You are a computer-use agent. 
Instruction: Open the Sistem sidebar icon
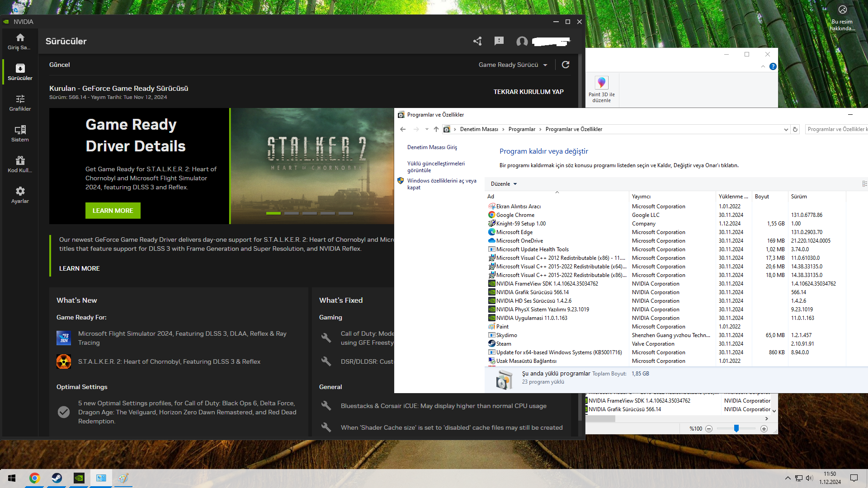(x=20, y=130)
